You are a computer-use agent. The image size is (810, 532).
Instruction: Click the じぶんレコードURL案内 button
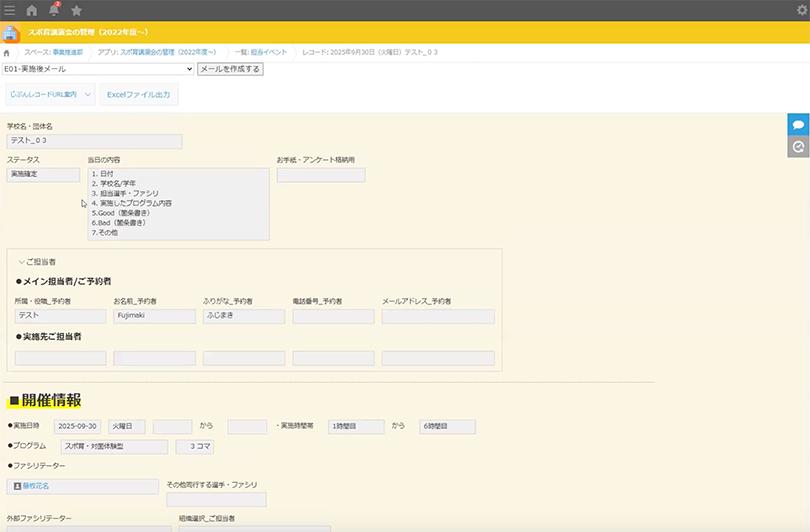[43, 95]
